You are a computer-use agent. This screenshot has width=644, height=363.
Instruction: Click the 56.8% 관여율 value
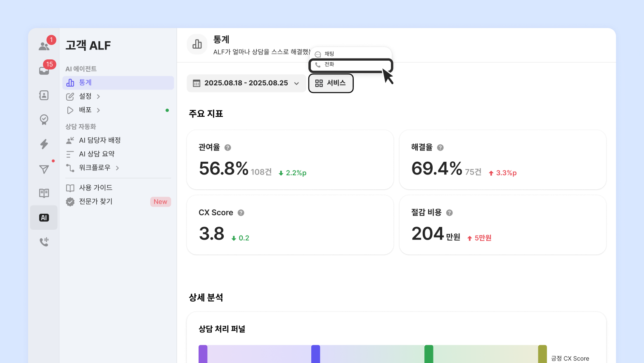224,169
